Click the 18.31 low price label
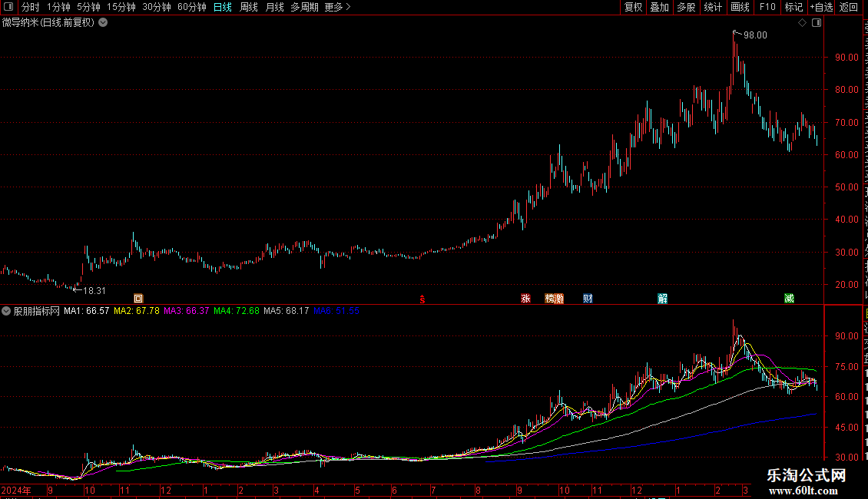This screenshot has width=868, height=499. (94, 290)
